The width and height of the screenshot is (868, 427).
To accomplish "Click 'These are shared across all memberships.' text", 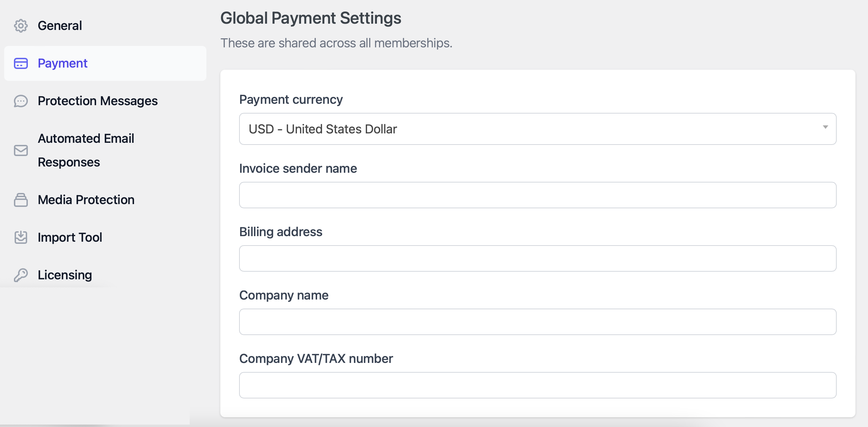I will (x=337, y=43).
